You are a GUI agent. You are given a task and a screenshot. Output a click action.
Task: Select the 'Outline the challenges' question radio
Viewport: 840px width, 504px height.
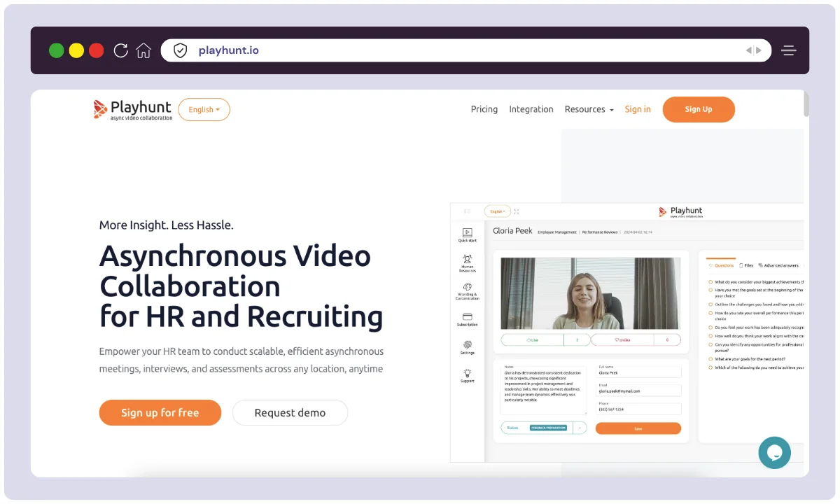click(x=710, y=304)
